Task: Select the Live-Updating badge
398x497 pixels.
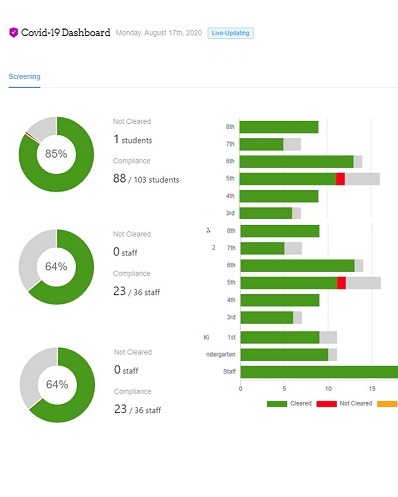Action: tap(230, 33)
